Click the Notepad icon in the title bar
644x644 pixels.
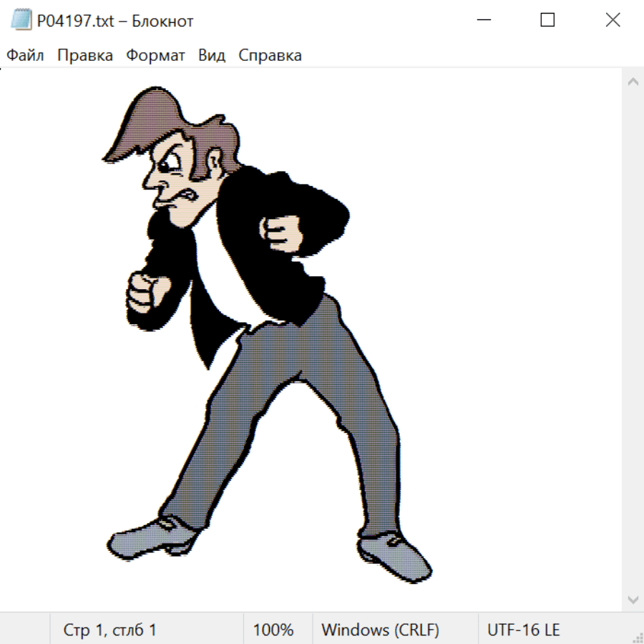point(21,21)
